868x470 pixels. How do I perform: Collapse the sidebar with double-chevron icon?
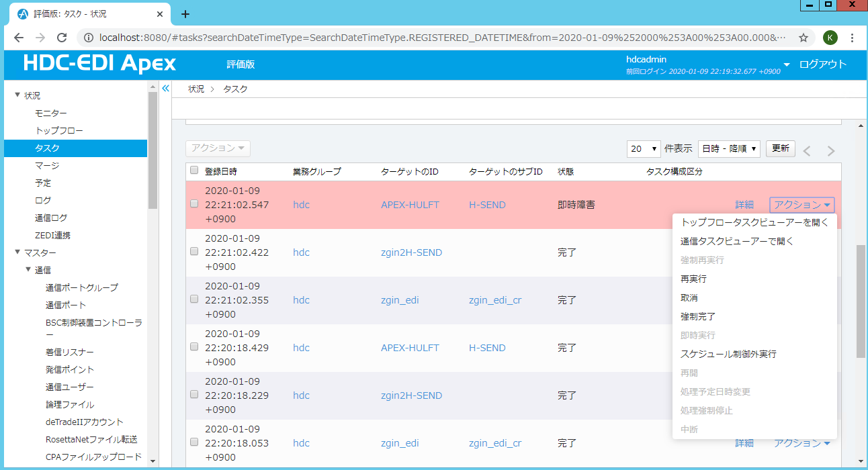tap(166, 88)
